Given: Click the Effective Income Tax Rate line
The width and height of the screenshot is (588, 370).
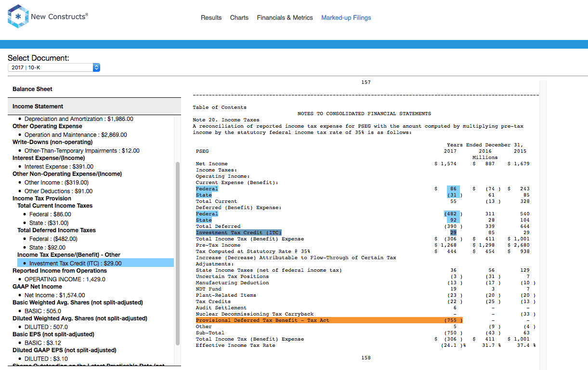Looking at the screenshot, I should point(235,345).
